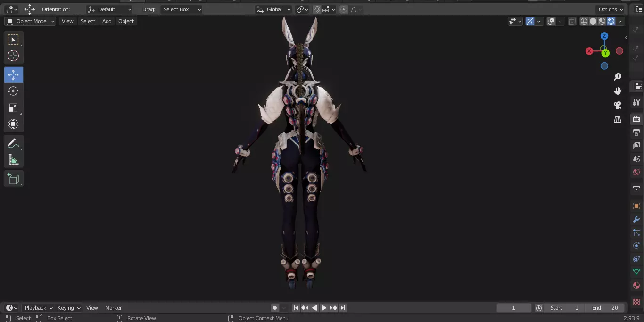Open the Object Constraints properties tab
Screen dimensions: 644x322
point(636,259)
